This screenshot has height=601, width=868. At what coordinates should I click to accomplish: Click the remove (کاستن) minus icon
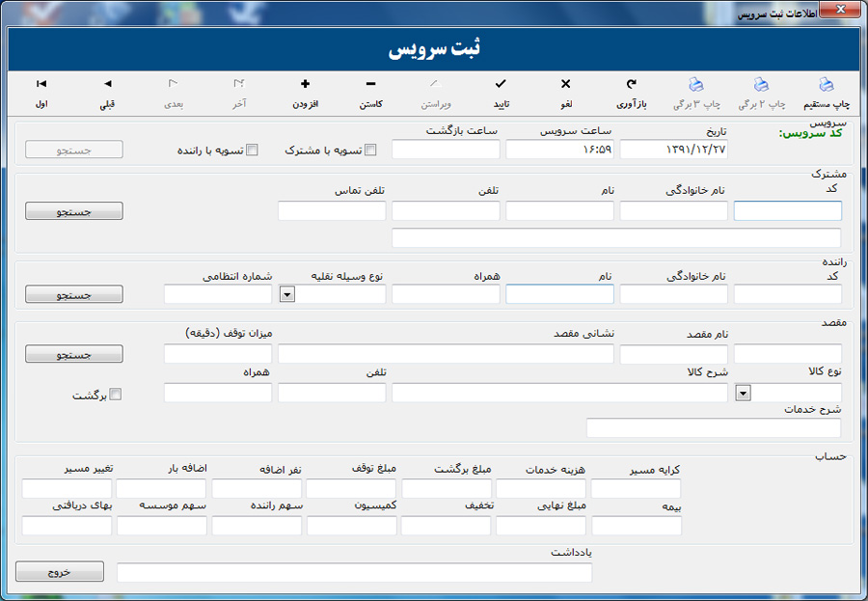tap(371, 84)
